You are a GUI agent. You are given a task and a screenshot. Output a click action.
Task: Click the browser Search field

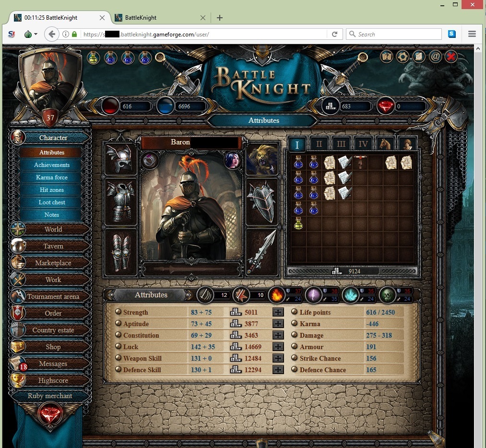[393, 34]
